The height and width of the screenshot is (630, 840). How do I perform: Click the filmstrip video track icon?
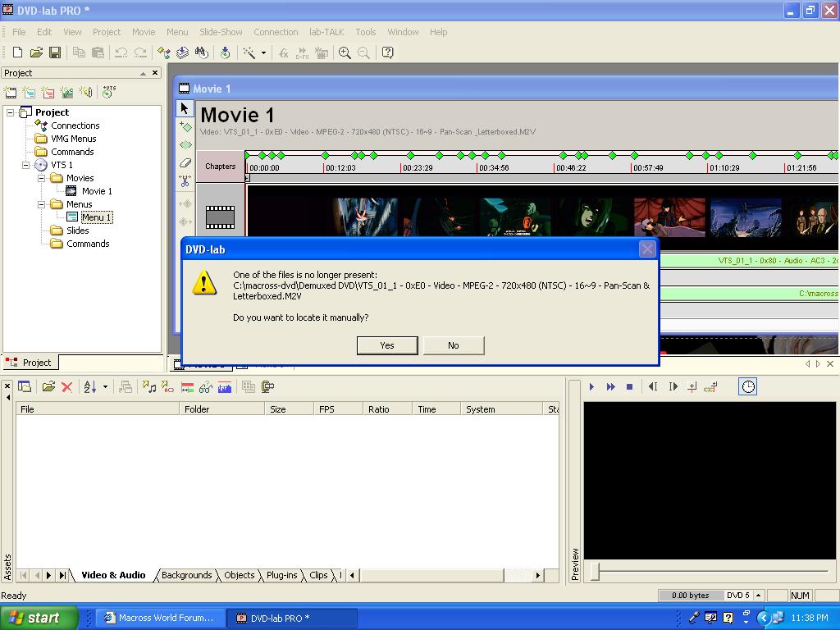click(220, 217)
